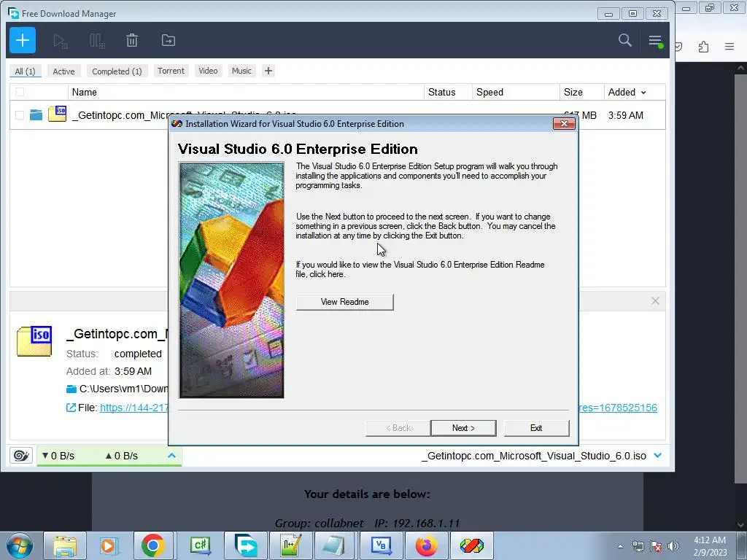The width and height of the screenshot is (747, 560).
Task: Switch to the Active downloads tab
Action: [63, 71]
